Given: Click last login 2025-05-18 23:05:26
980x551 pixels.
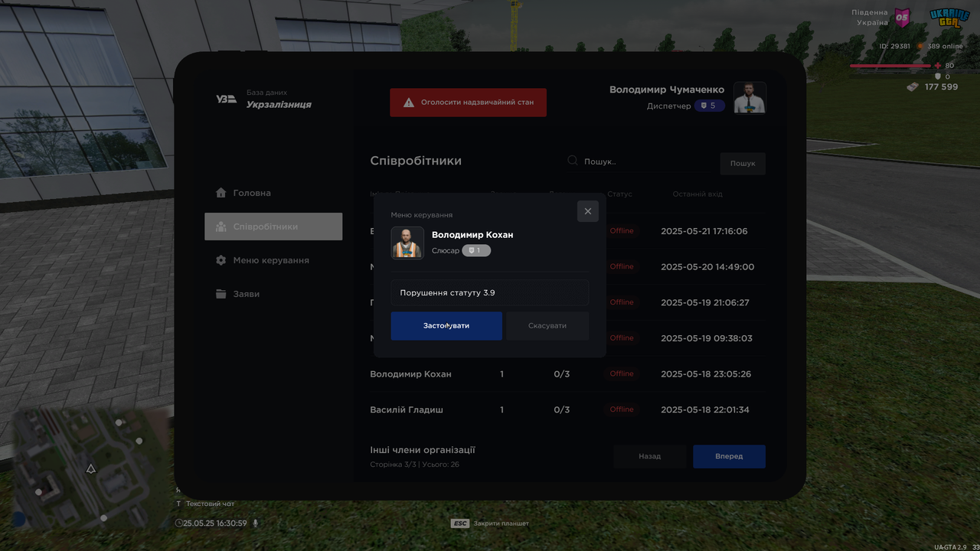Looking at the screenshot, I should point(706,374).
